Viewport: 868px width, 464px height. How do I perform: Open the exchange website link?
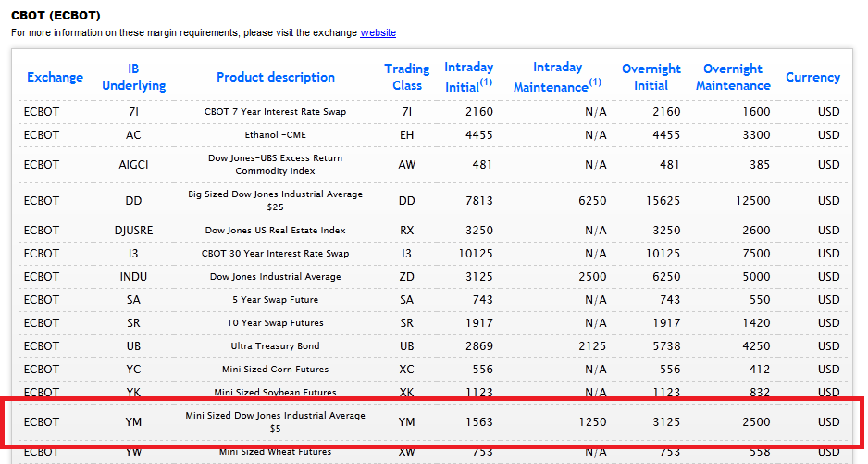pyautogui.click(x=378, y=32)
